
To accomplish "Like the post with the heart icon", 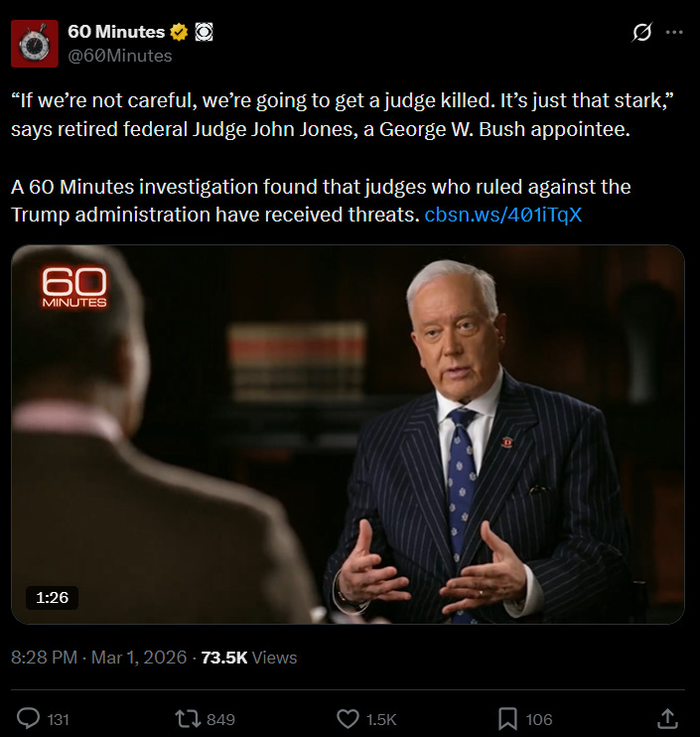I will click(x=348, y=719).
